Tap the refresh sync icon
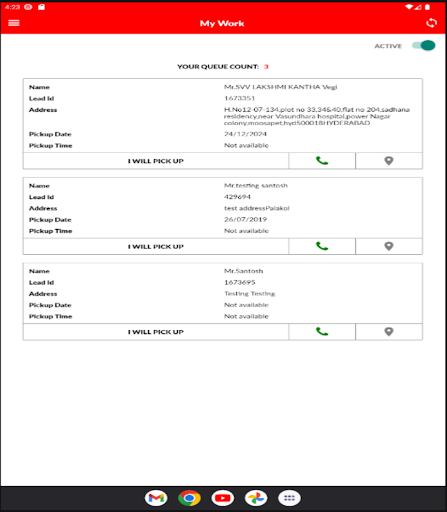447x512 pixels. point(431,23)
